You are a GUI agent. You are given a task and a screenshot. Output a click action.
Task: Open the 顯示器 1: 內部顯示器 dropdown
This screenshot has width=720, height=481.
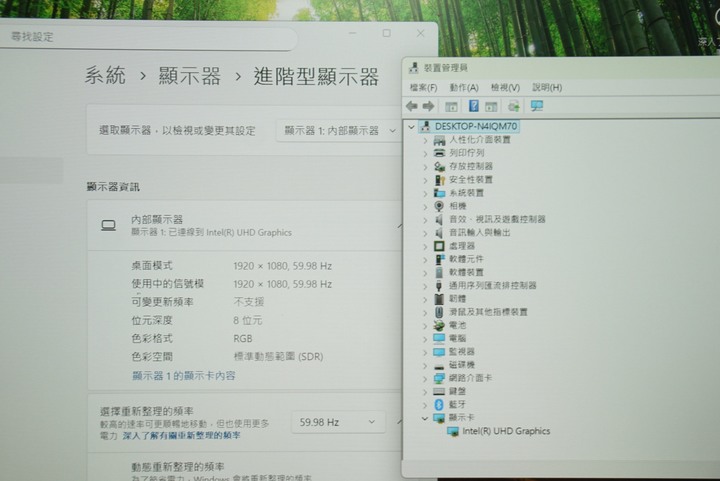point(339,131)
